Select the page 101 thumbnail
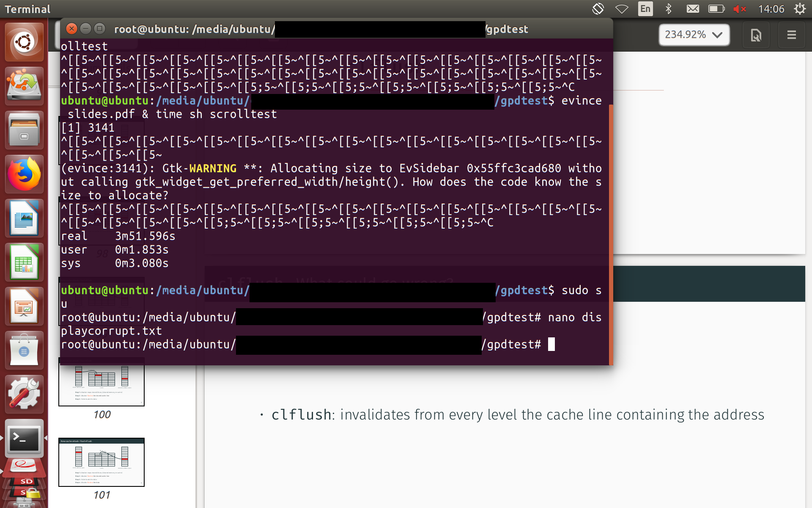Image resolution: width=812 pixels, height=508 pixels. tap(101, 462)
